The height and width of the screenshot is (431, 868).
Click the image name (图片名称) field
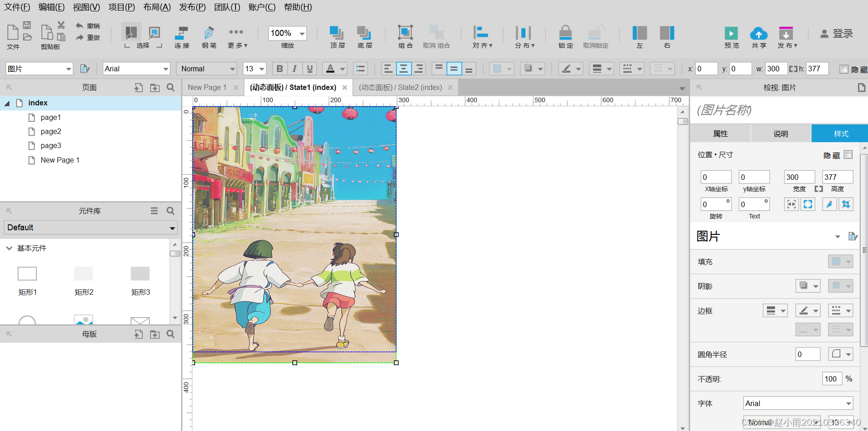click(x=779, y=110)
